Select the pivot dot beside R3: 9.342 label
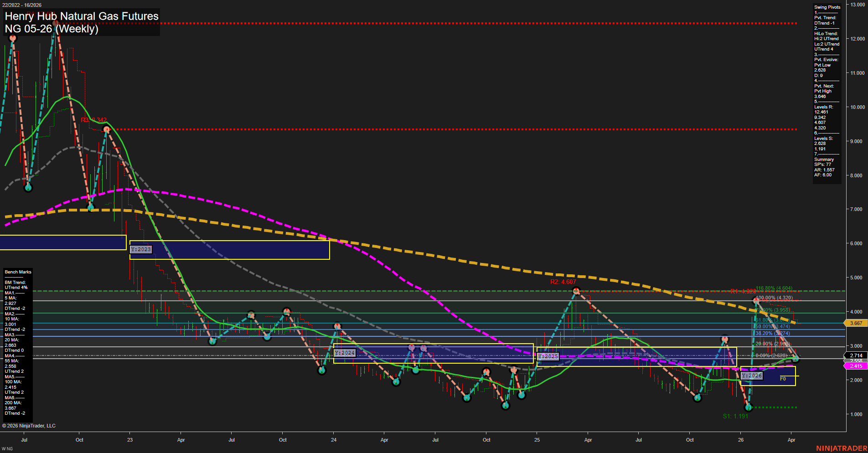This screenshot has height=453, width=868. 106,129
